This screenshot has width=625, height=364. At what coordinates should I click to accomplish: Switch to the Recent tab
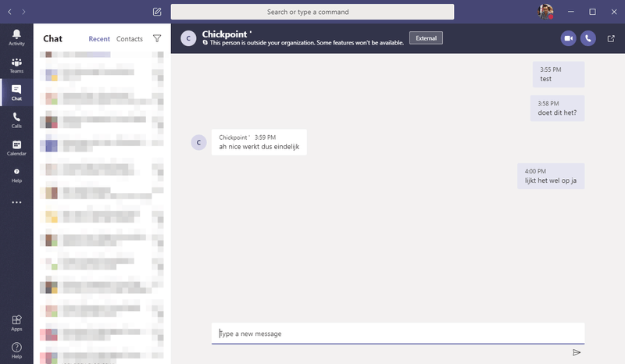[x=99, y=39]
